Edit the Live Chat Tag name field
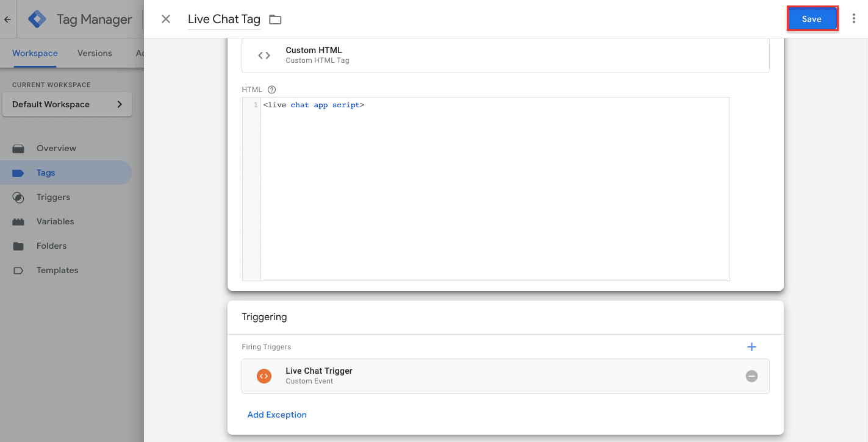868x442 pixels. pos(224,19)
